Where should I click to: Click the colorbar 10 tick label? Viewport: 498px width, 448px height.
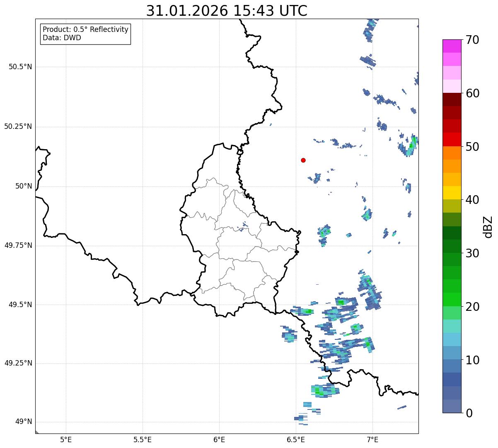[472, 360]
